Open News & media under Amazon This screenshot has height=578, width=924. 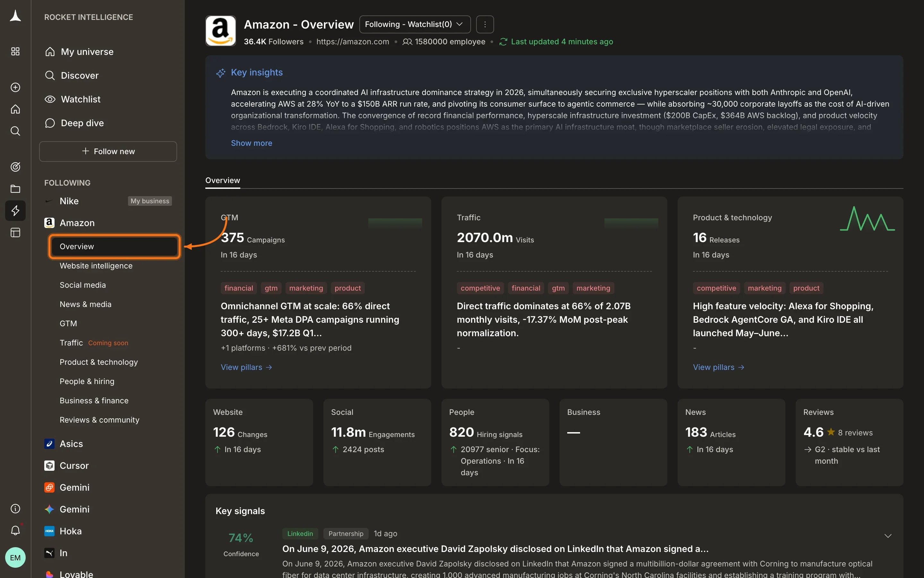[x=86, y=304]
